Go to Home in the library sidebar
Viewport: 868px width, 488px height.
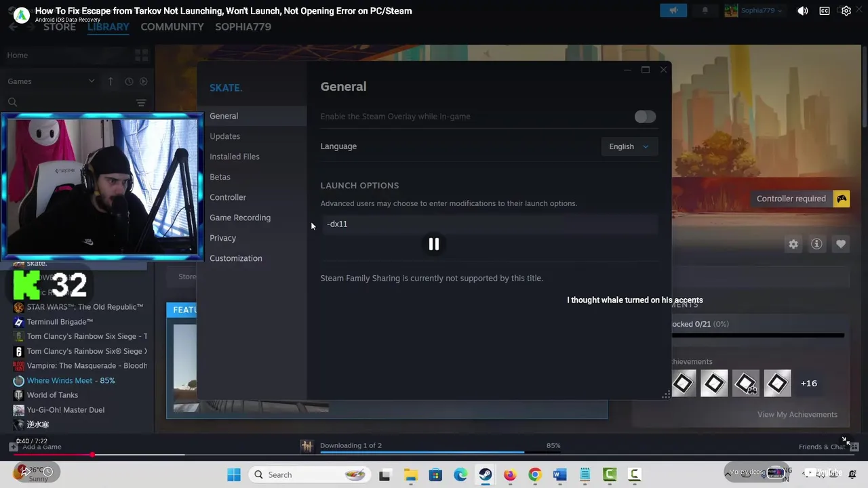(18, 55)
